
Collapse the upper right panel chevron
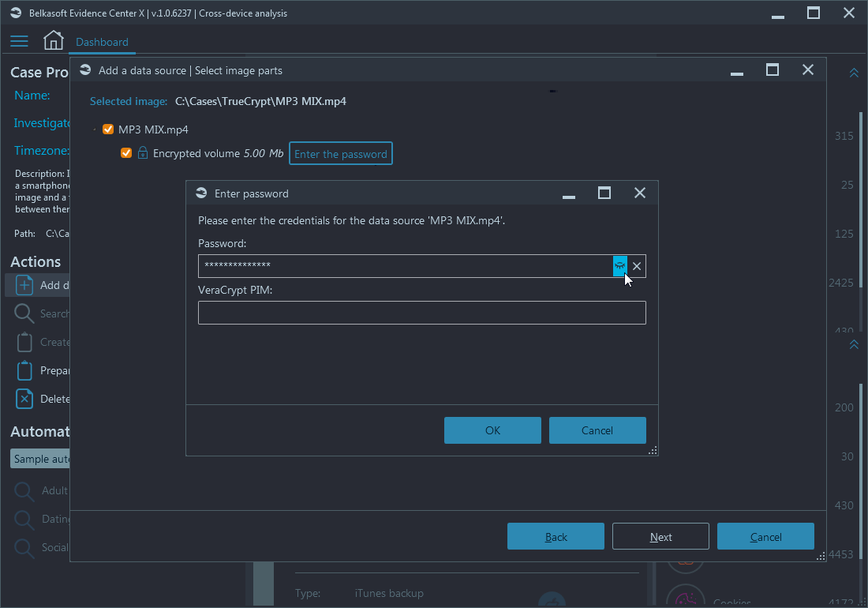click(854, 73)
